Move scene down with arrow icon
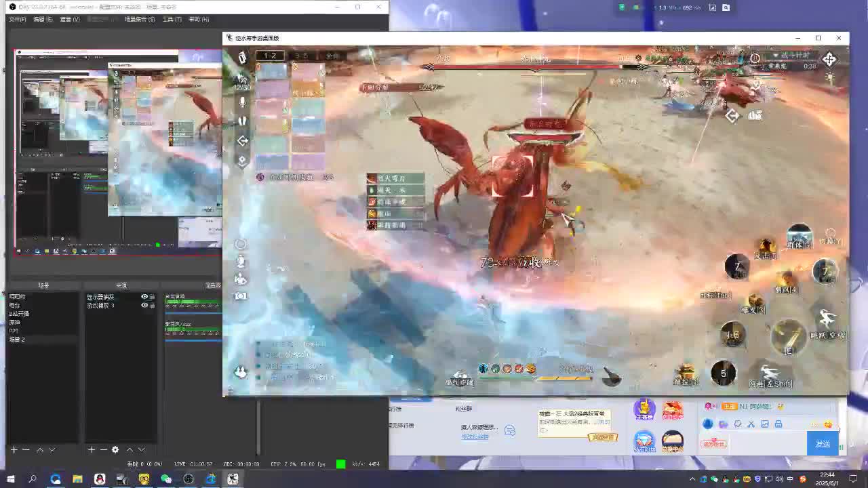The image size is (868, 488). [x=52, y=449]
